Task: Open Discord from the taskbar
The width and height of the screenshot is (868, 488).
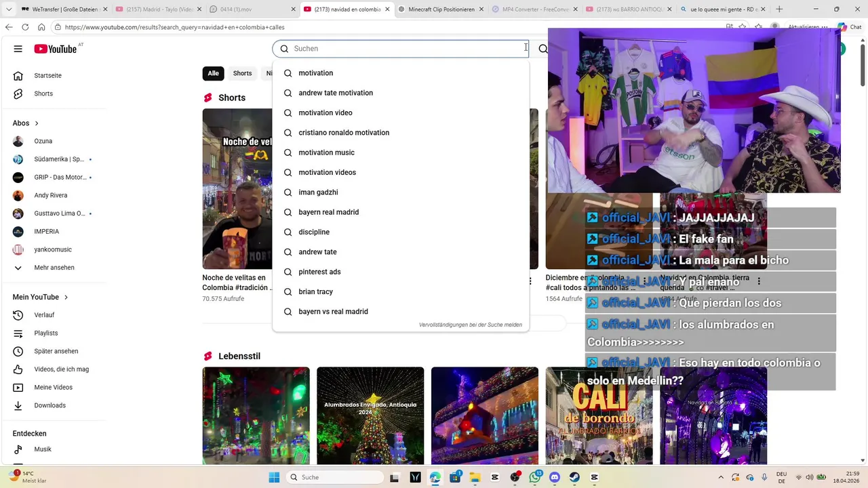Action: pos(555,477)
